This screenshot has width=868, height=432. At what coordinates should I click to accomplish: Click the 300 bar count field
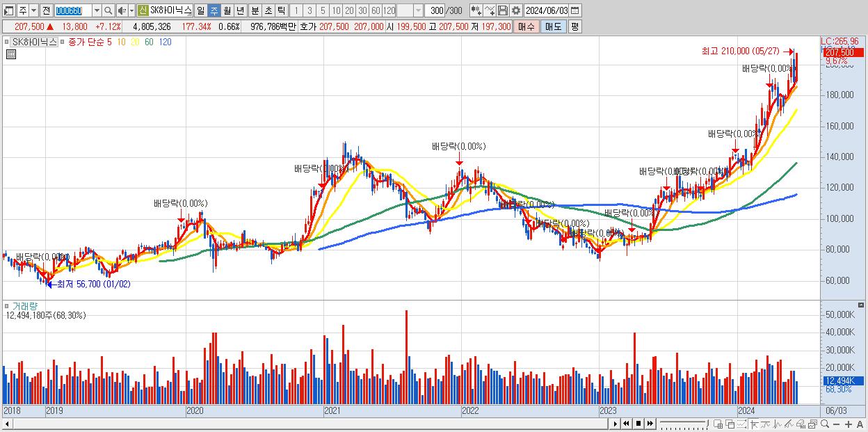click(x=435, y=10)
